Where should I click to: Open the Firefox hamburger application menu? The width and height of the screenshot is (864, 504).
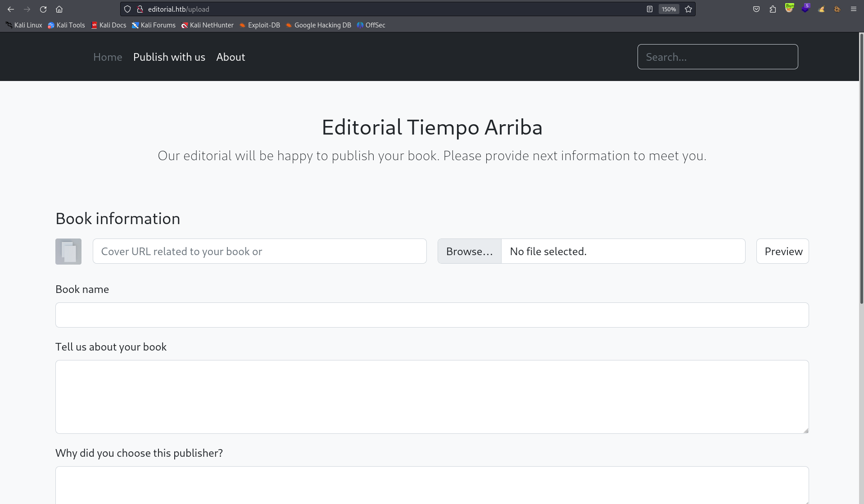click(854, 9)
